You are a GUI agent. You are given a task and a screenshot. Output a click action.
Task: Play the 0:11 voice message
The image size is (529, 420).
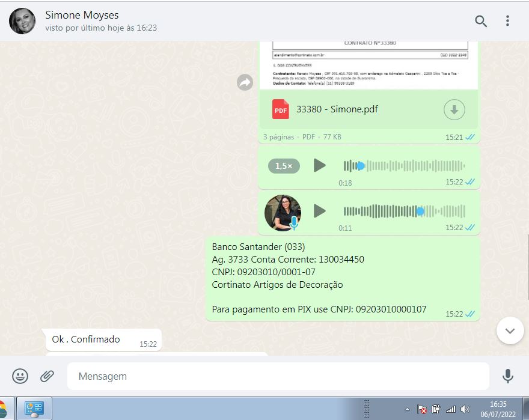pyautogui.click(x=319, y=211)
